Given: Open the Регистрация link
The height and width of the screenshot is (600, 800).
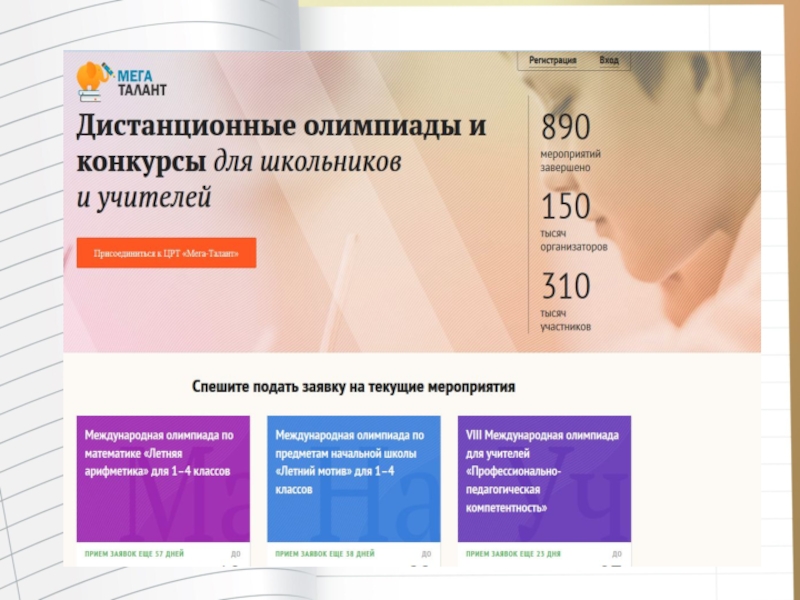Looking at the screenshot, I should [553, 60].
